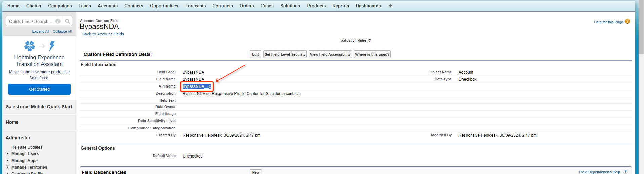Click the Get Started button

39,89
